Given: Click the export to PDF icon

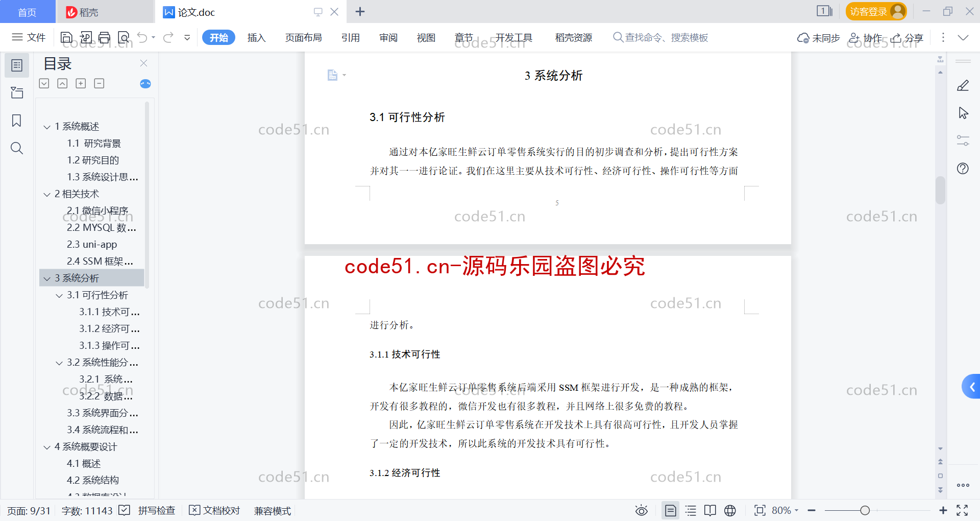Looking at the screenshot, I should (x=86, y=37).
